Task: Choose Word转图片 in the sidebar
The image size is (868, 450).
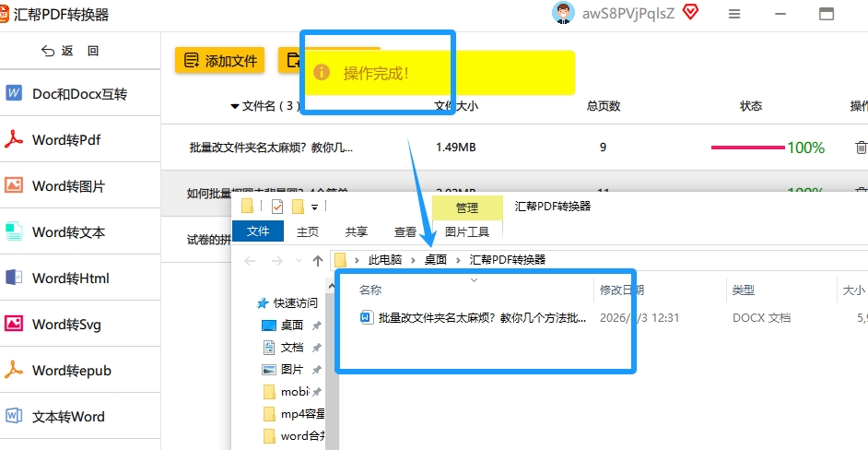Action: point(80,185)
